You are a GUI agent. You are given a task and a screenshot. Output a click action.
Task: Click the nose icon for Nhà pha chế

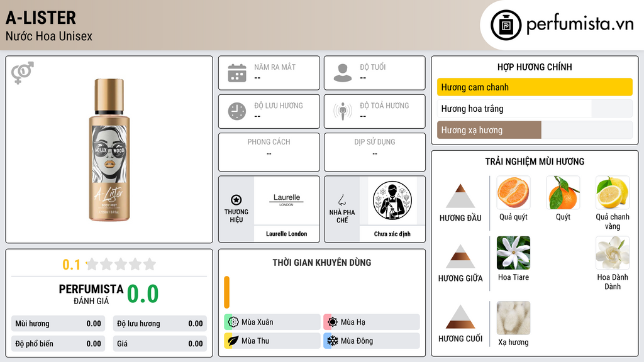point(342,200)
